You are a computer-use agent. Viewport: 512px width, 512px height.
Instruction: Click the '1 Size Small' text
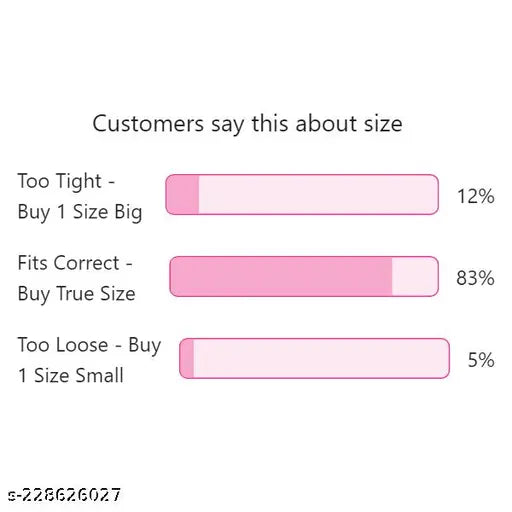[71, 375]
